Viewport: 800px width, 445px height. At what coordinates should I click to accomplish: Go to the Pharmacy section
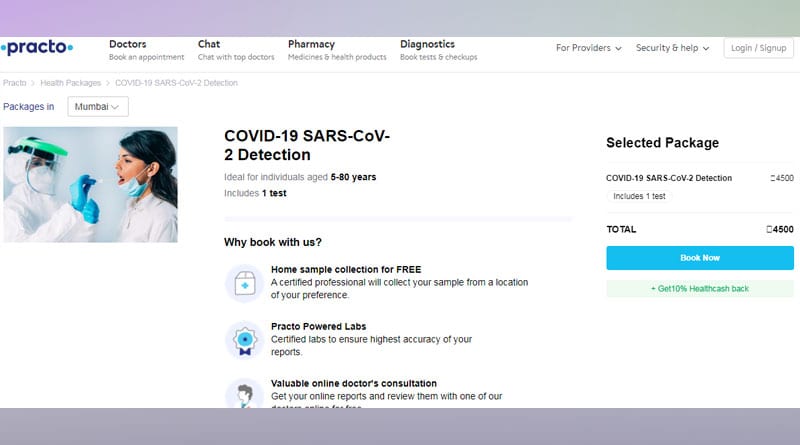click(337, 50)
